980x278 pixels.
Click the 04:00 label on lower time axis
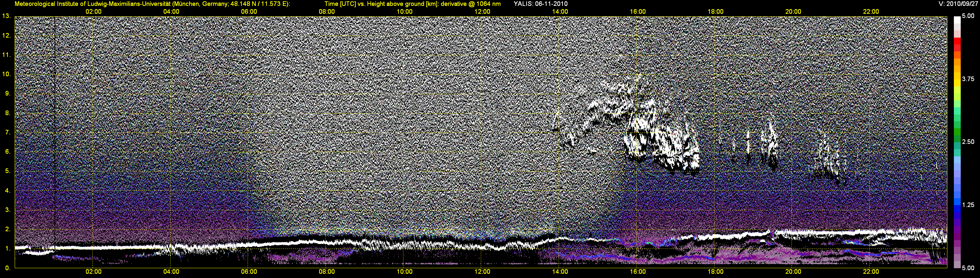point(171,272)
